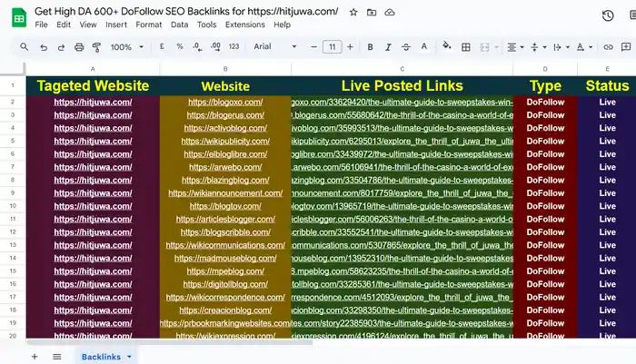Open the Help menu
636x364 pixels.
point(282,25)
